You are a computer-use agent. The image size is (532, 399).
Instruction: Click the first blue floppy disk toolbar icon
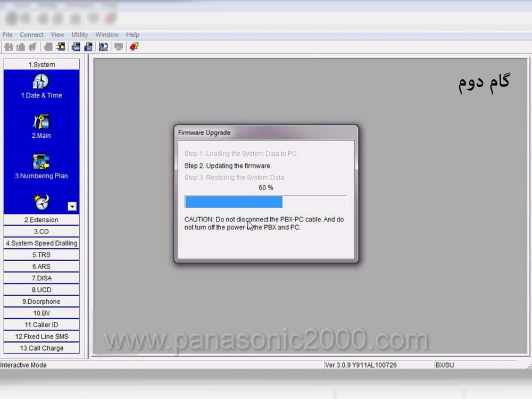76,47
